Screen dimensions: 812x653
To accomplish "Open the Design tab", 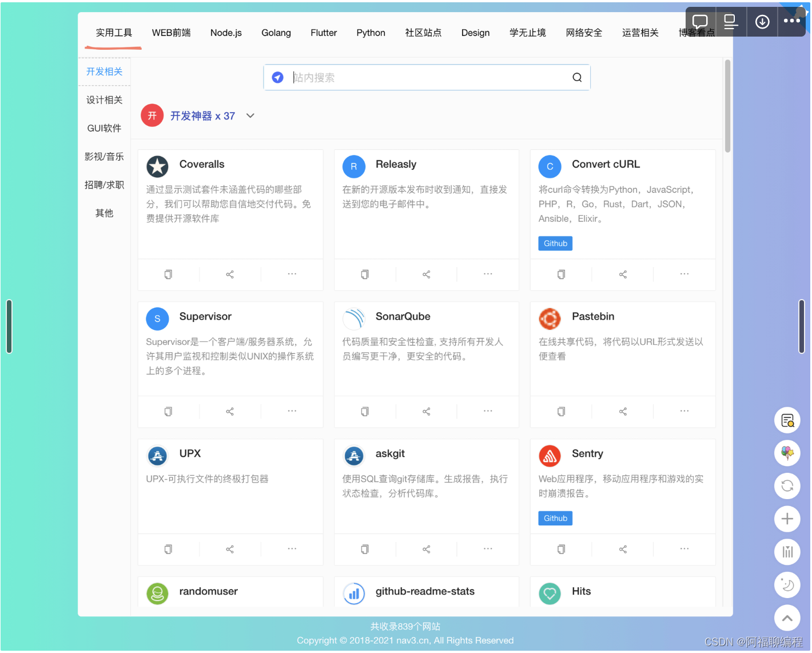I will point(476,33).
